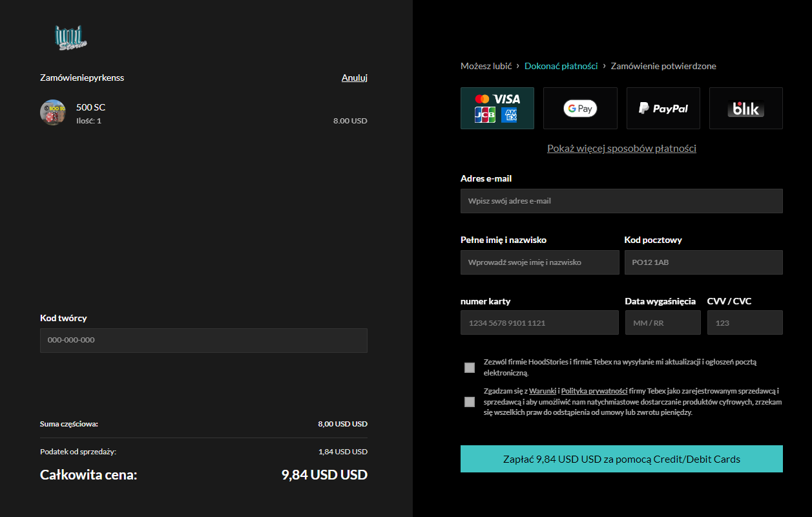The width and height of the screenshot is (812, 517).
Task: Select the Visa/Mastercard card payment option
Action: [x=497, y=108]
